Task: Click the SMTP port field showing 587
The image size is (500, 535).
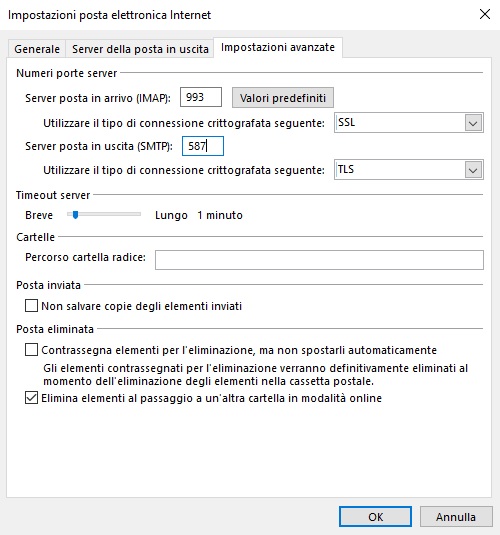Action: [203, 146]
